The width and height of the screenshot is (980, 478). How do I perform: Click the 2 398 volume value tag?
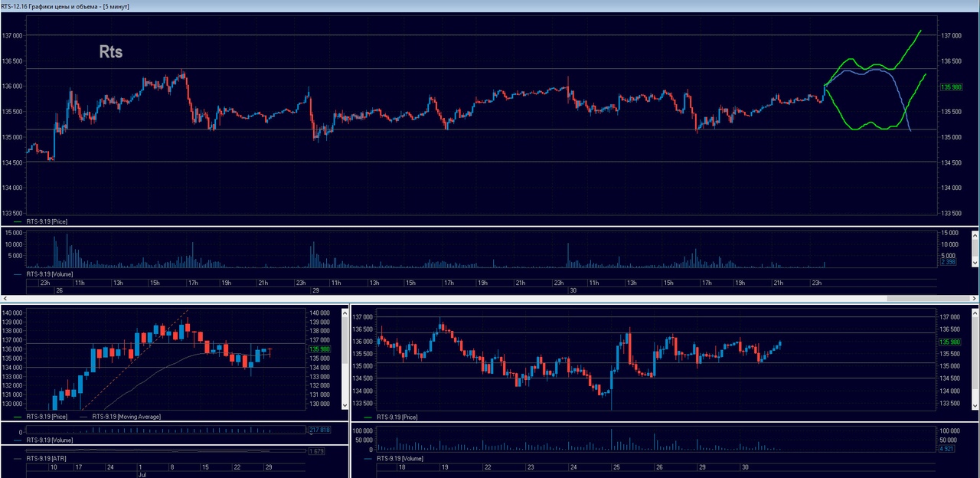(x=949, y=262)
